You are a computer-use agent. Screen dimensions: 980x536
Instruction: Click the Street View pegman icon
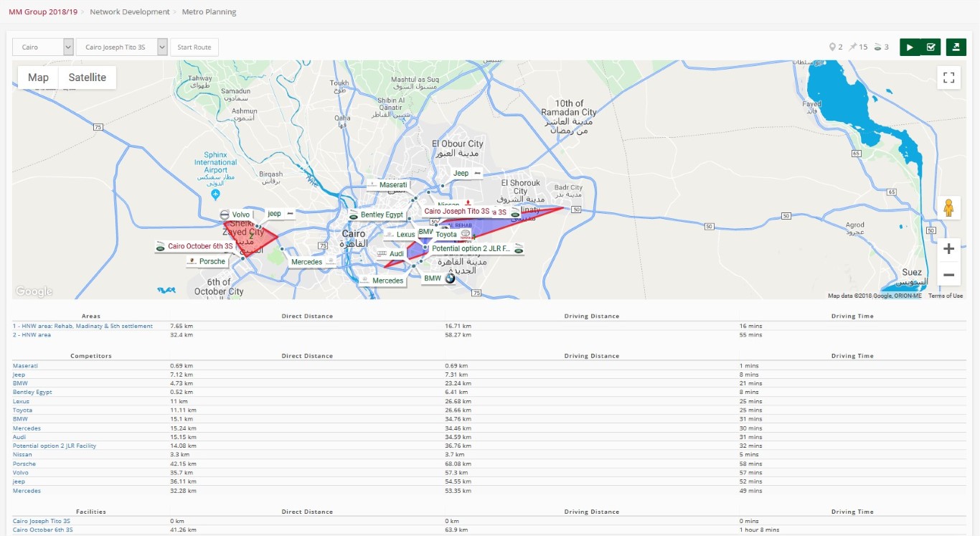pos(948,208)
